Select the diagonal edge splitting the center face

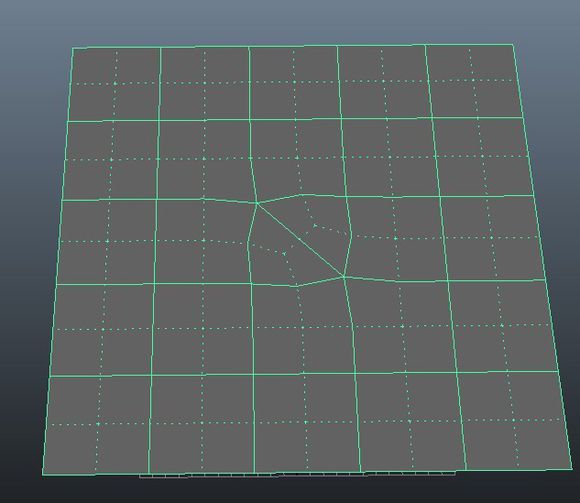[300, 240]
